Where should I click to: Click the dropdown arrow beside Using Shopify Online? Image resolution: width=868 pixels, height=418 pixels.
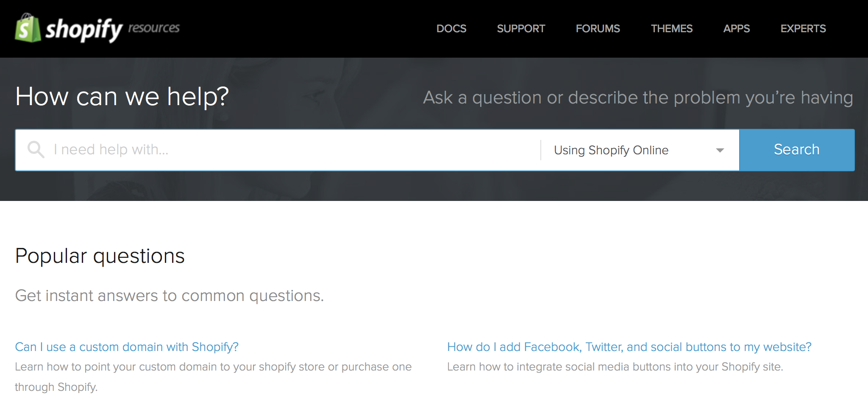pos(720,150)
